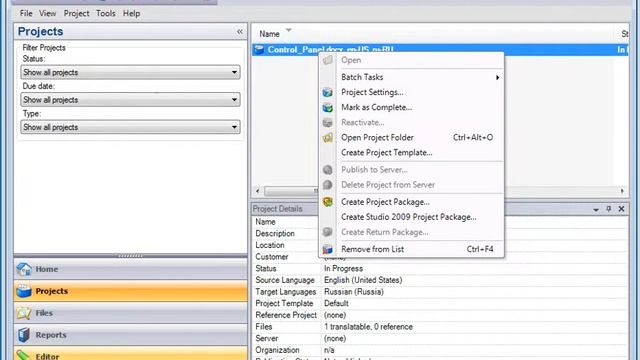The height and width of the screenshot is (360, 640).
Task: Click the Batch Tasks submenu arrow
Action: (497, 78)
